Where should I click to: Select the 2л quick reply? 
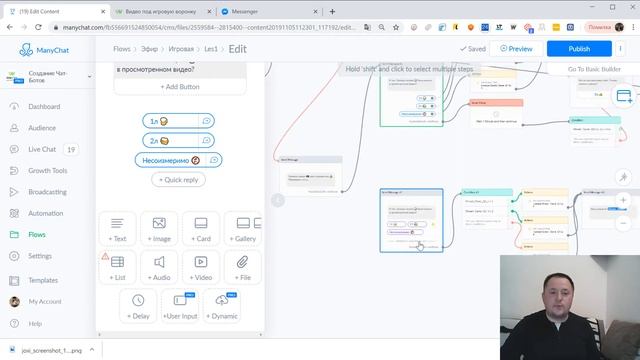pyautogui.click(x=170, y=141)
